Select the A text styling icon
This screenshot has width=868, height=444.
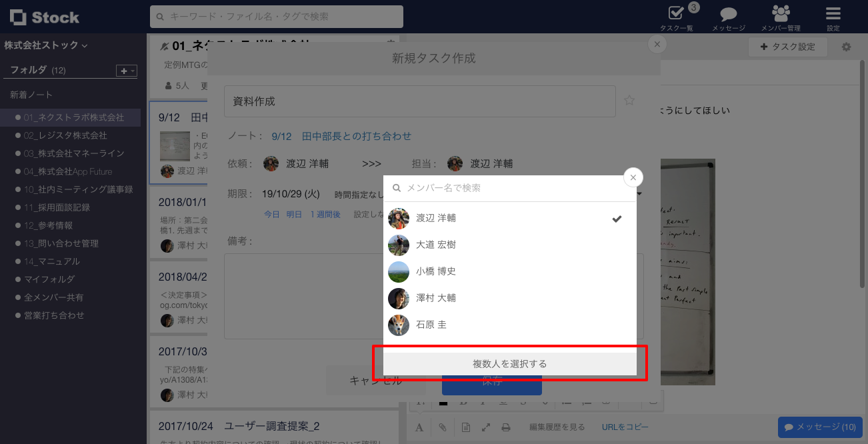[419, 427]
